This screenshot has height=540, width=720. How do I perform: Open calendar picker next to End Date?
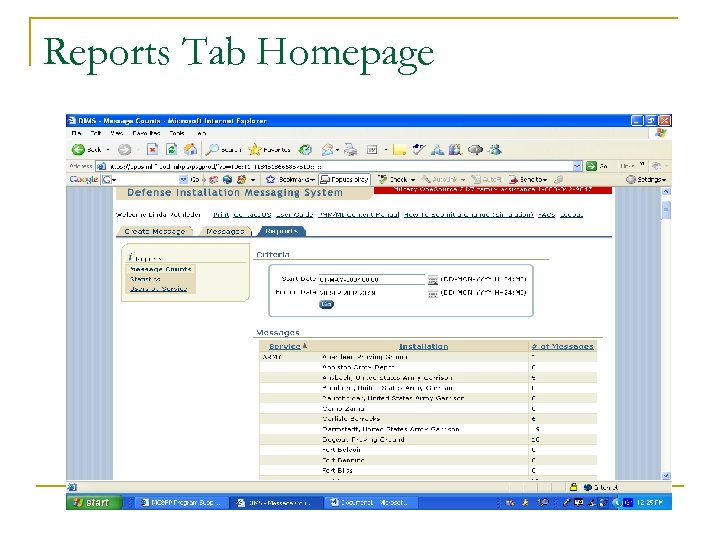(433, 293)
